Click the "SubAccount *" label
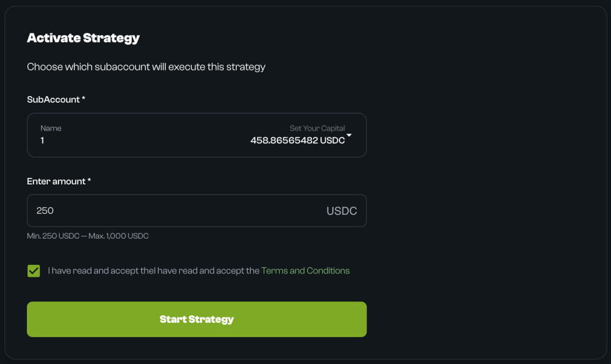The width and height of the screenshot is (611, 364). 56,100
